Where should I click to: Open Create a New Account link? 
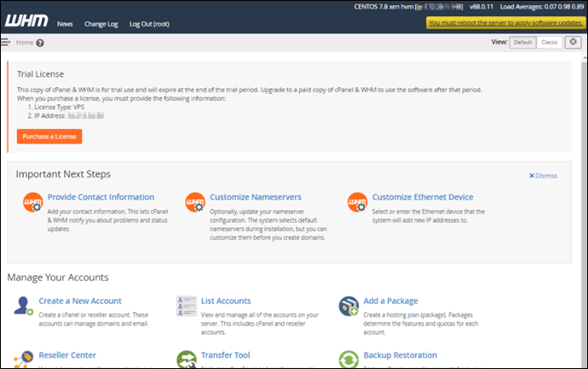(80, 301)
